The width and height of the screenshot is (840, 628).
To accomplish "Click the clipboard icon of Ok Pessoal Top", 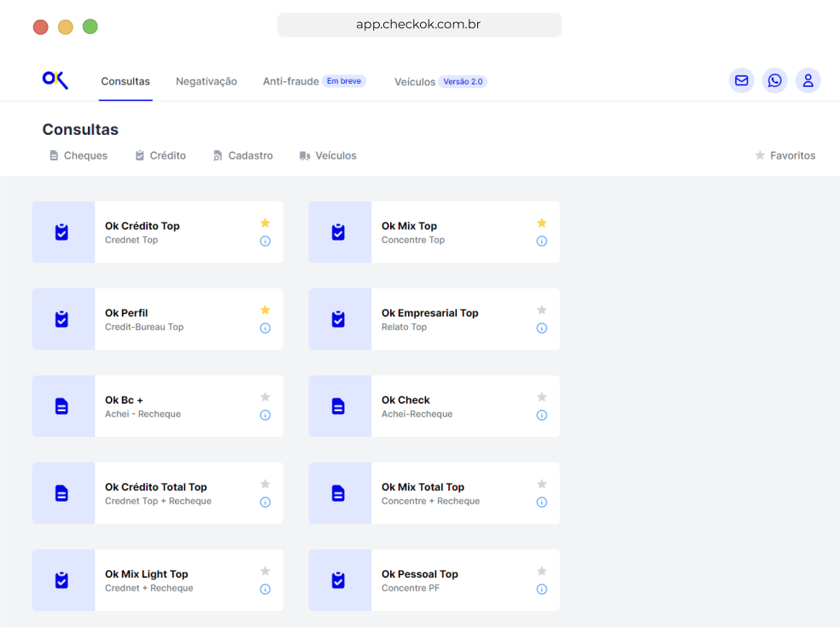I will (x=338, y=580).
